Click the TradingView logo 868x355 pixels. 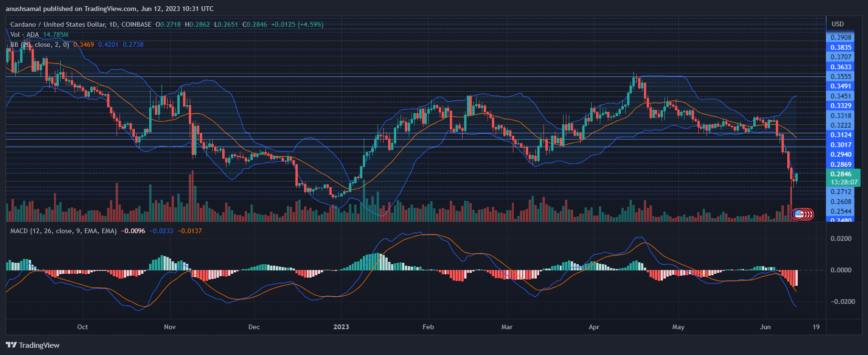(x=33, y=345)
